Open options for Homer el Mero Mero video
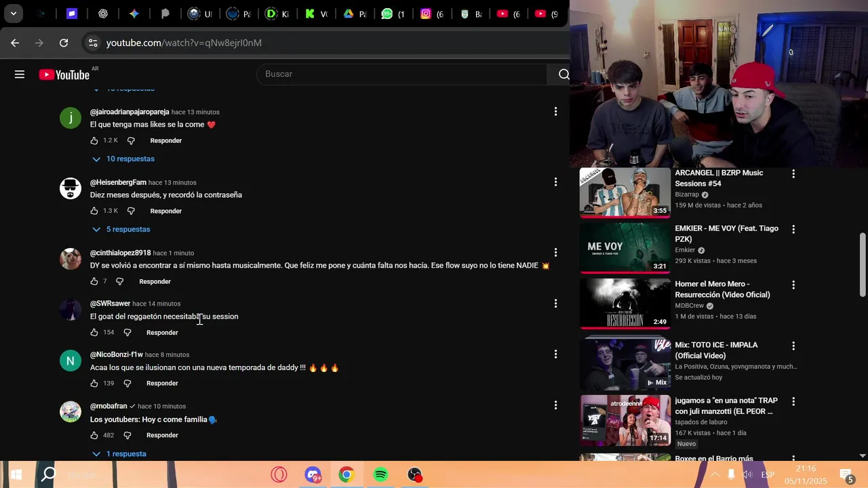Screen dimensions: 868x488 [x=793, y=285]
